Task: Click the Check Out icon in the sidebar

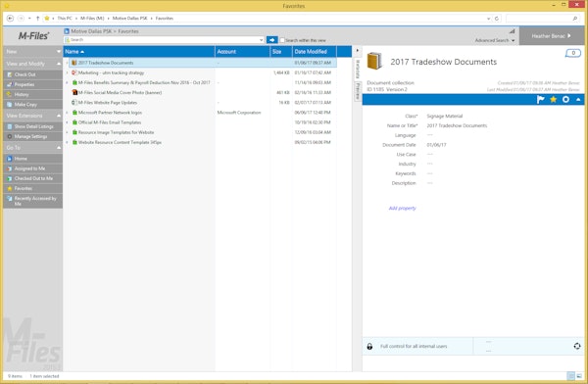Action: tap(10, 74)
